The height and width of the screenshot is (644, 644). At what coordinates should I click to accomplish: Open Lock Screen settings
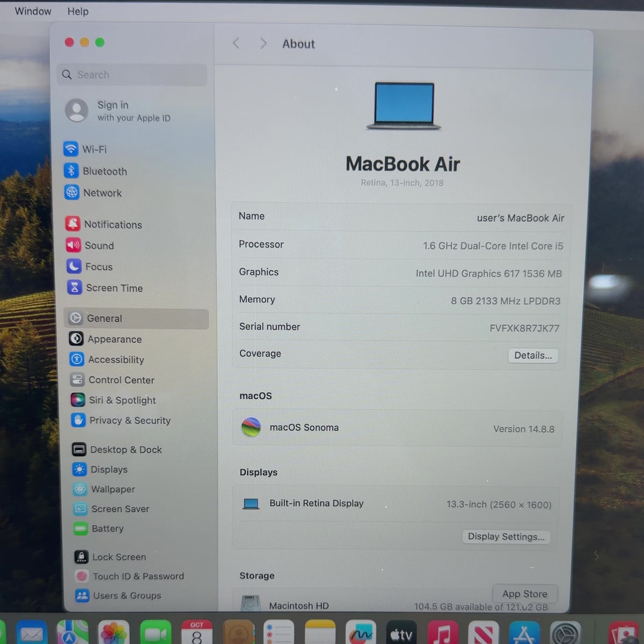coord(111,557)
